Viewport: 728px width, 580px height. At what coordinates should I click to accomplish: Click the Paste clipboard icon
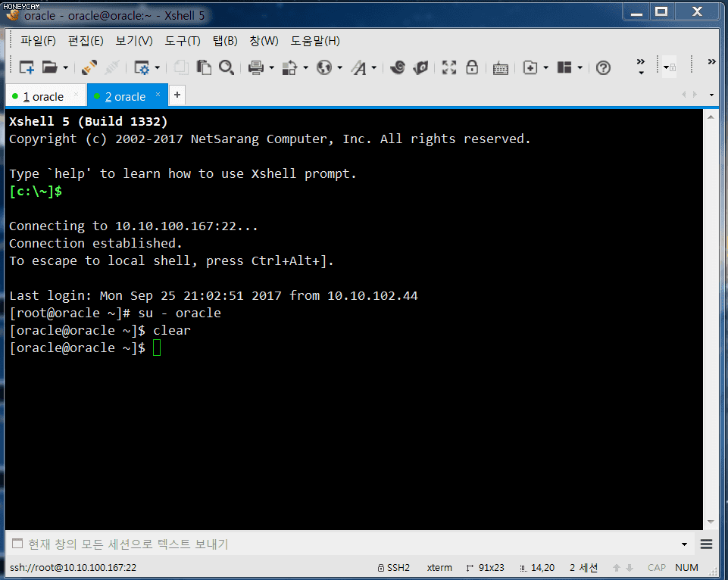click(204, 67)
